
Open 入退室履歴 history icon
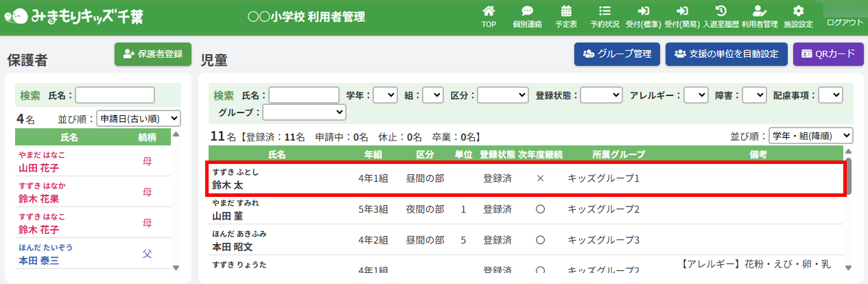720,12
